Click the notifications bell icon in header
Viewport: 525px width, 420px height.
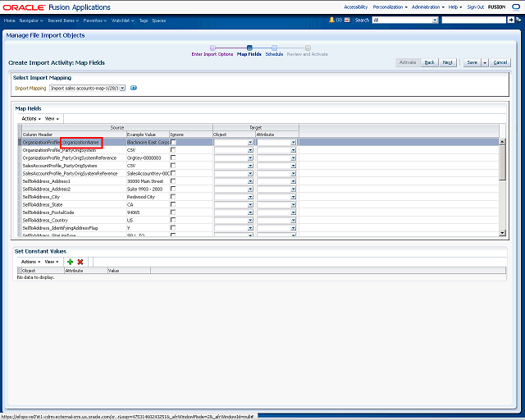click(x=331, y=19)
